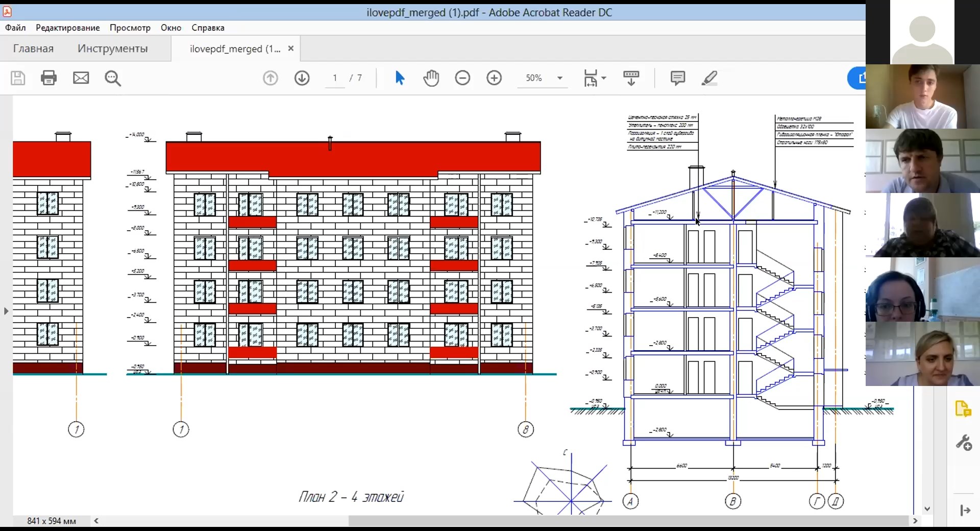The height and width of the screenshot is (531, 980).
Task: Select the highlighter pen tool
Action: [709, 78]
